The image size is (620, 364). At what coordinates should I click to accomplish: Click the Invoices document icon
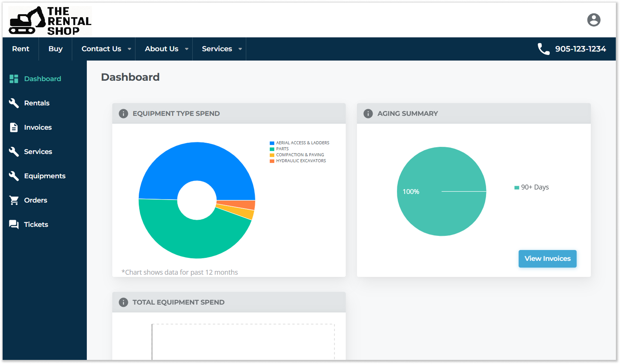[x=14, y=127]
